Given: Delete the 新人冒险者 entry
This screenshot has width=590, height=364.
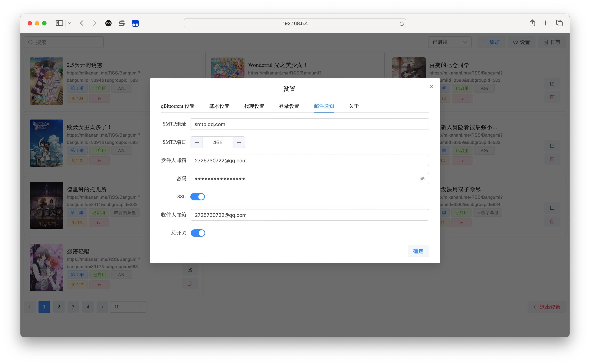Looking at the screenshot, I should (552, 159).
